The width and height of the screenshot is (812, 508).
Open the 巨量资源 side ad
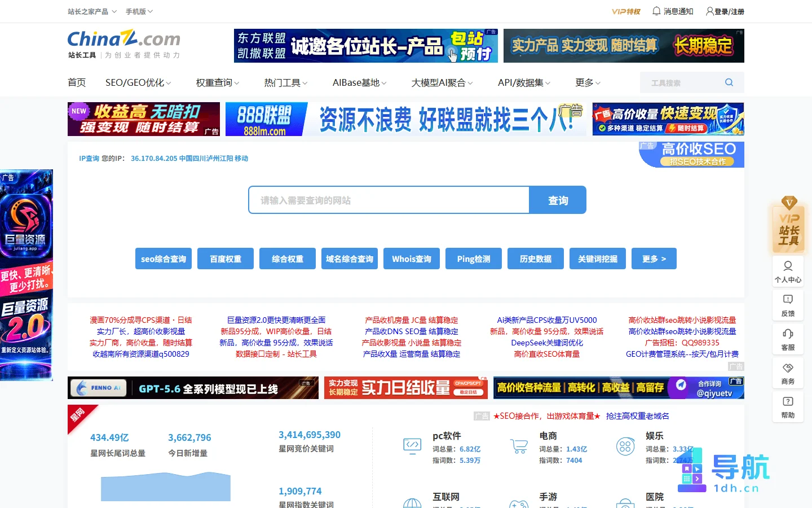click(x=27, y=275)
